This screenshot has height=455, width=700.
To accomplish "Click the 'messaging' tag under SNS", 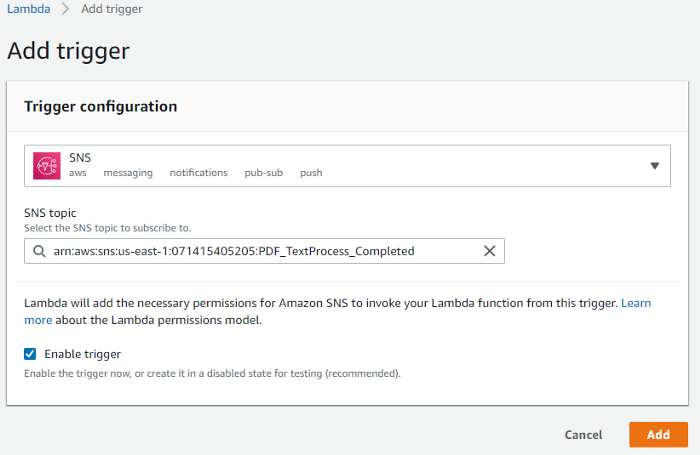I will click(x=128, y=173).
